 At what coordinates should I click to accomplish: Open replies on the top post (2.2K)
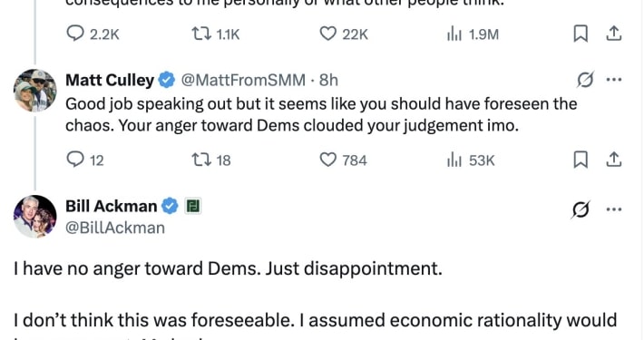(93, 34)
